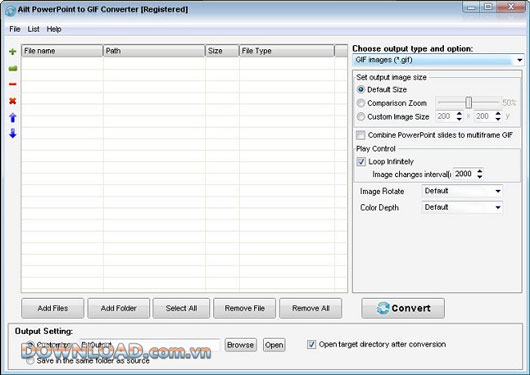This screenshot has width=530, height=375.
Task: Open the File menu
Action: (15, 29)
